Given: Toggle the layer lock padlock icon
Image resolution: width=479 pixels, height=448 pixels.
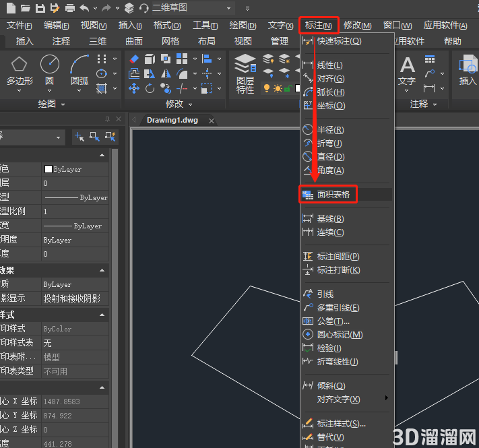Looking at the screenshot, I should [x=288, y=88].
